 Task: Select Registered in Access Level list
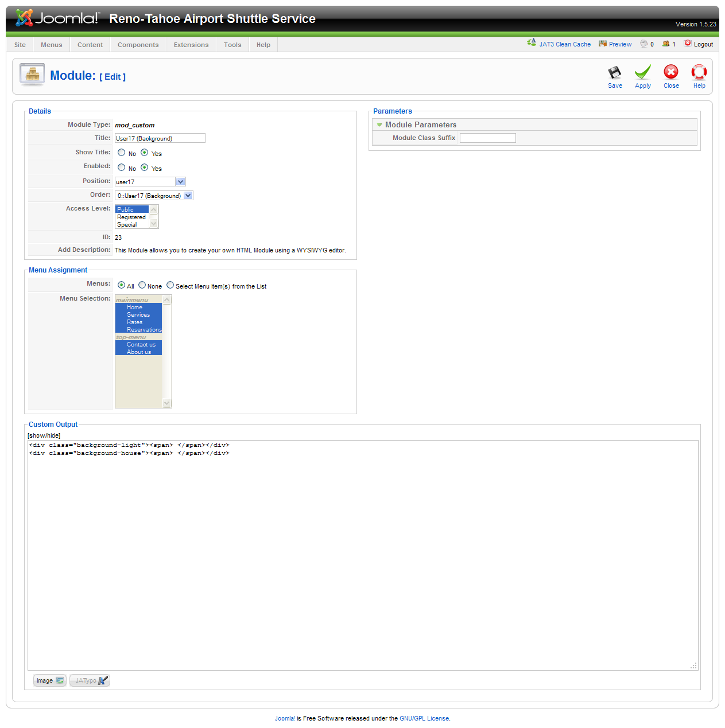click(131, 217)
